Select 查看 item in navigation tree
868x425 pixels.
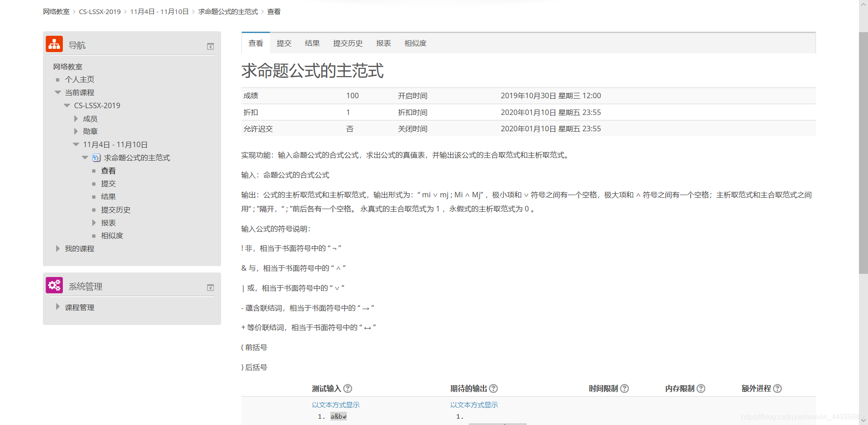pyautogui.click(x=108, y=171)
